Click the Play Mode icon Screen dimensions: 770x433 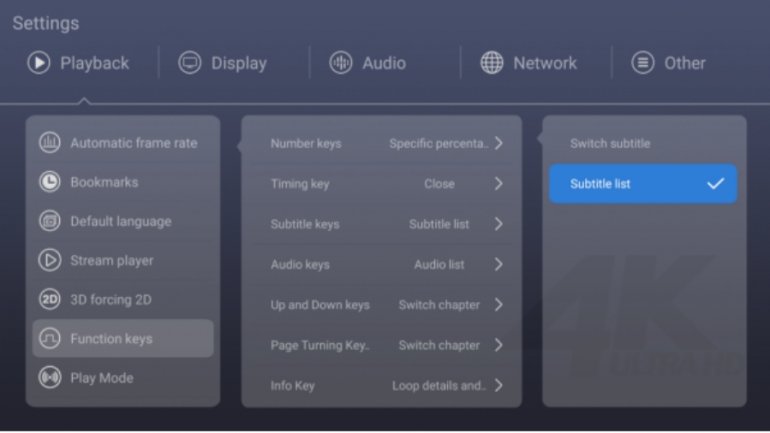[x=49, y=378]
